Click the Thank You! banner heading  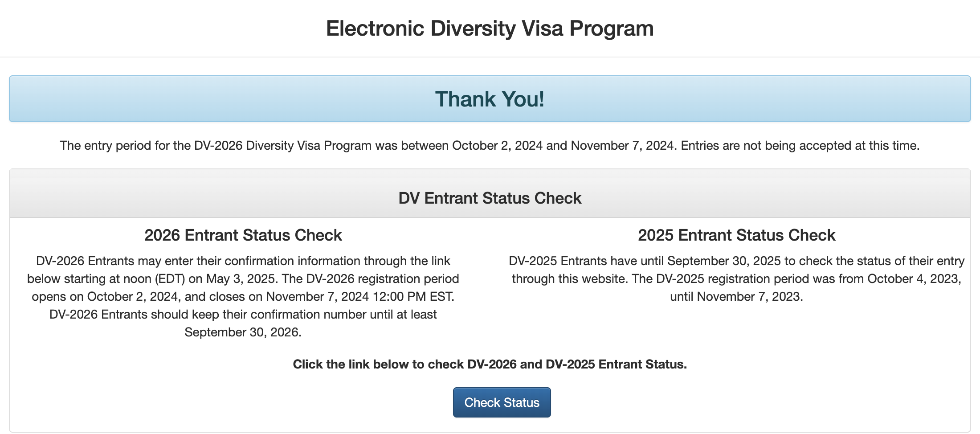click(490, 99)
